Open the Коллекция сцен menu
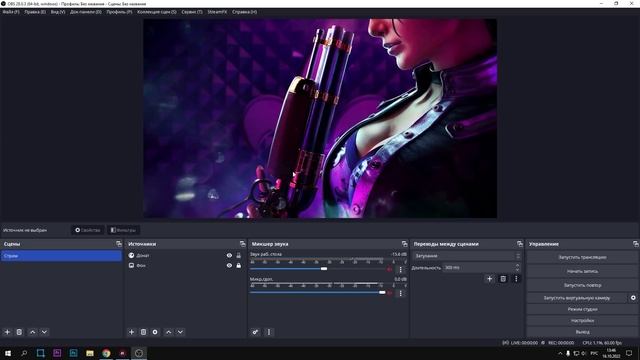 pos(157,12)
